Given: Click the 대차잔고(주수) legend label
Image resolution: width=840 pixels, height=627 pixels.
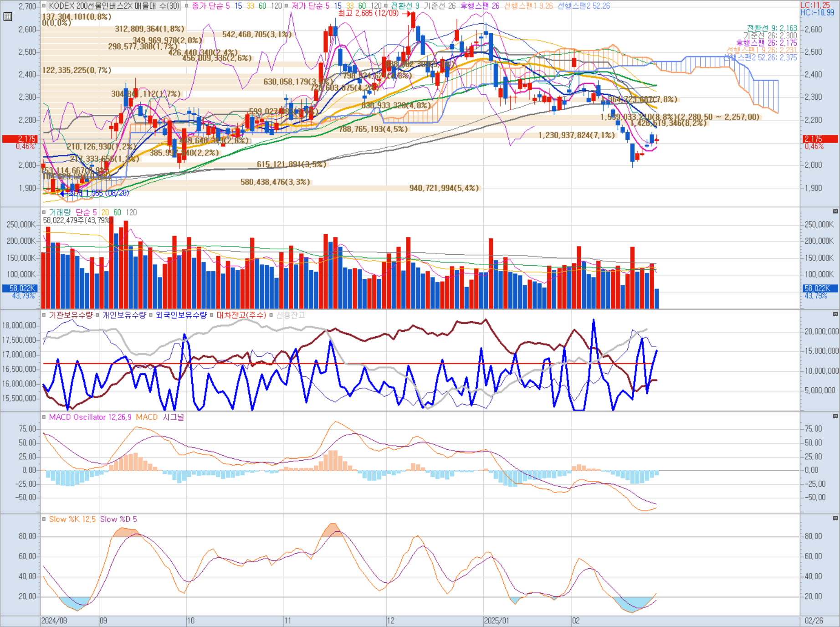Looking at the screenshot, I should 241,315.
